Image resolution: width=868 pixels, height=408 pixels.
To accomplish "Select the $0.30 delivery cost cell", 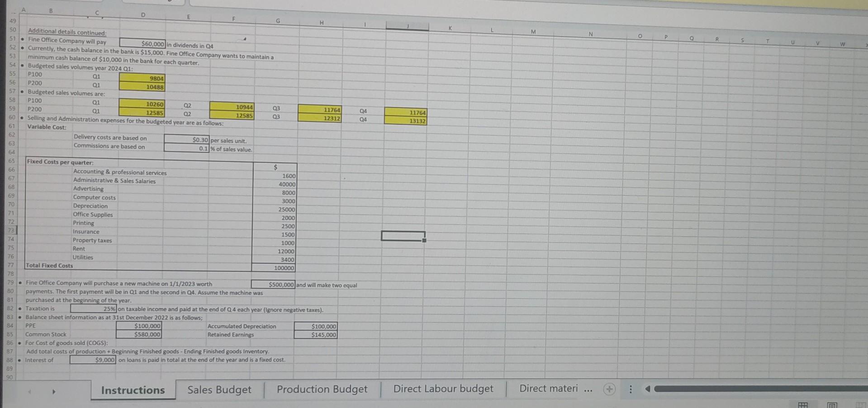I will click(186, 140).
